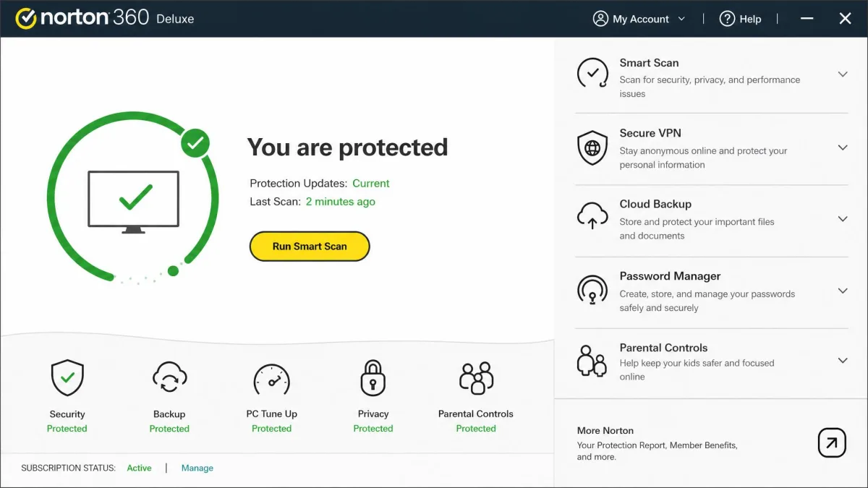Image resolution: width=868 pixels, height=488 pixels.
Task: Click Protected status under bottom Parental Controls
Action: pos(476,429)
